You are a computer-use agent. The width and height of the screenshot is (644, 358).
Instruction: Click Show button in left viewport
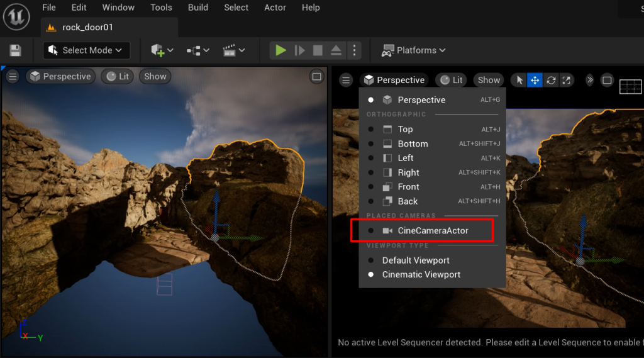(155, 77)
